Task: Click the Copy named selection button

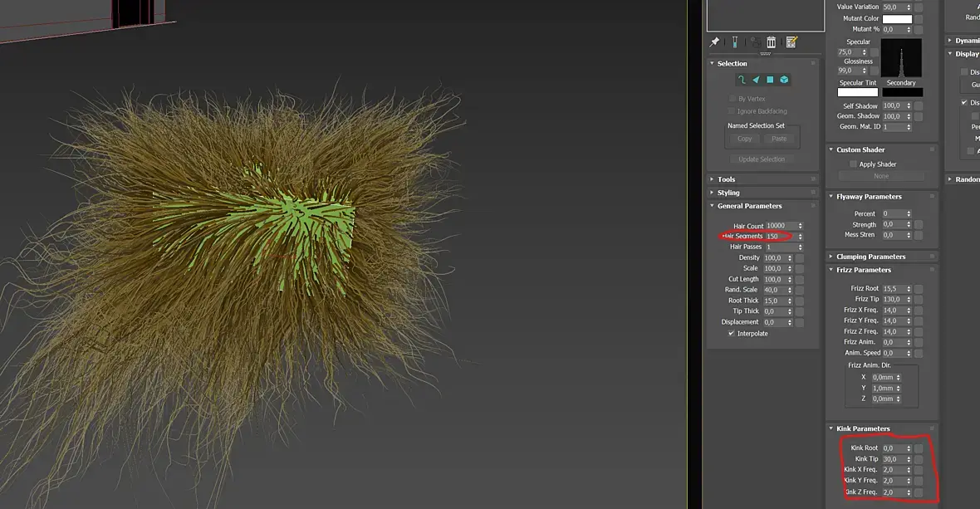Action: [x=744, y=139]
